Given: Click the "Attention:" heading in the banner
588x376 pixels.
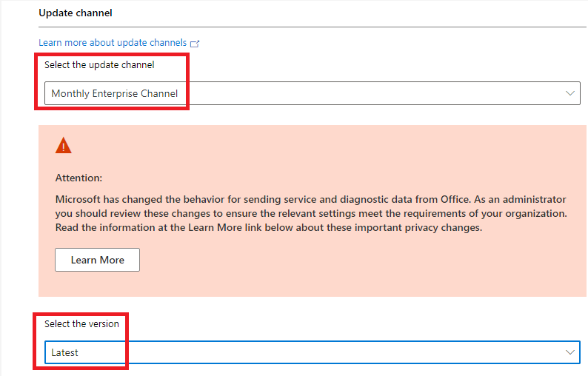Looking at the screenshot, I should click(78, 178).
